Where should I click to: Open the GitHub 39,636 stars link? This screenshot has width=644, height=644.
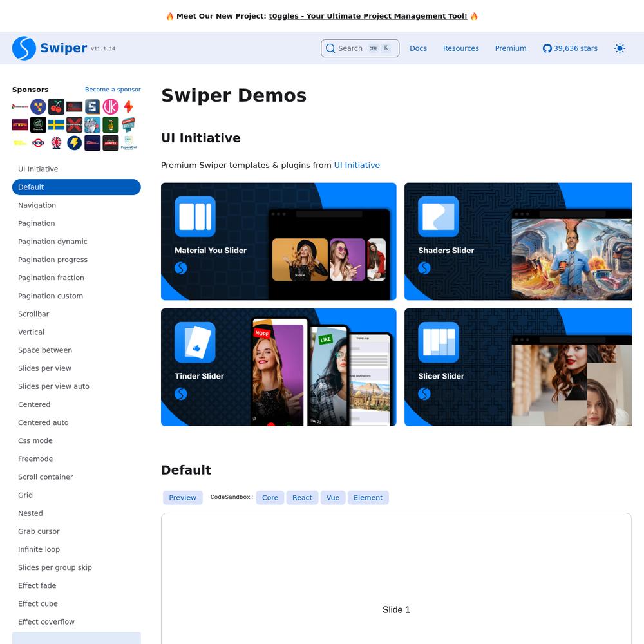coord(570,48)
